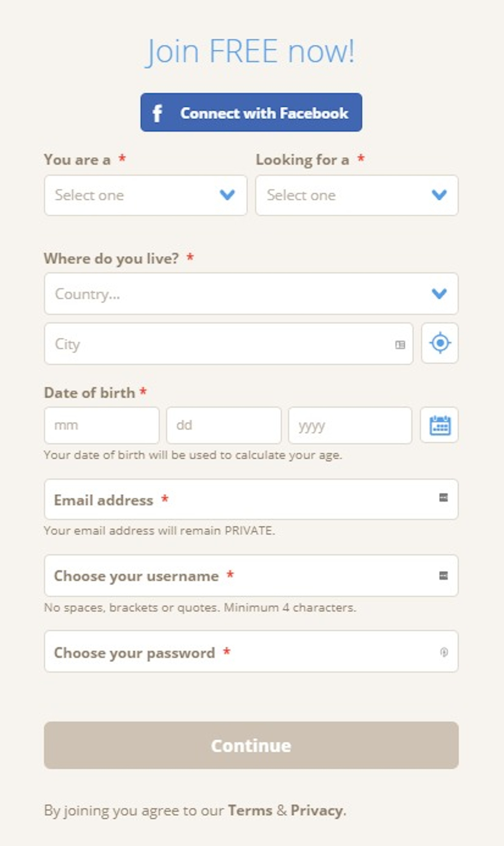504x846 pixels.
Task: Click the month (mm) birth field
Action: (x=101, y=426)
